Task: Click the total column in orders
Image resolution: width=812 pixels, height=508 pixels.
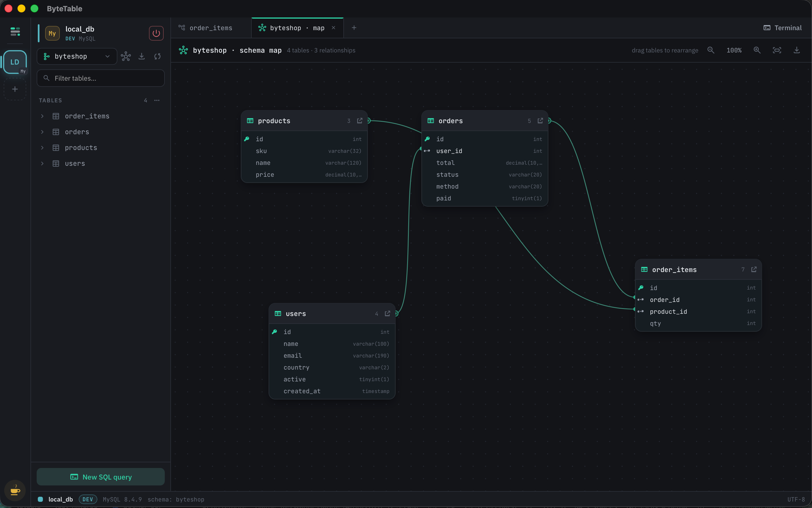Action: point(484,163)
